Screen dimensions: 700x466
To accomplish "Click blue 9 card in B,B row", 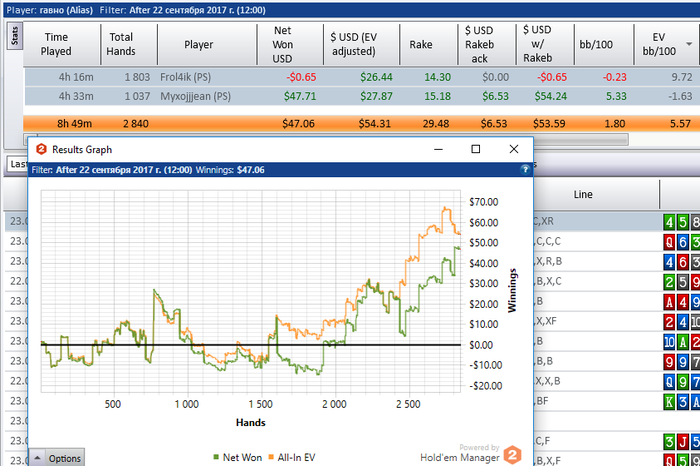I will (x=683, y=362).
